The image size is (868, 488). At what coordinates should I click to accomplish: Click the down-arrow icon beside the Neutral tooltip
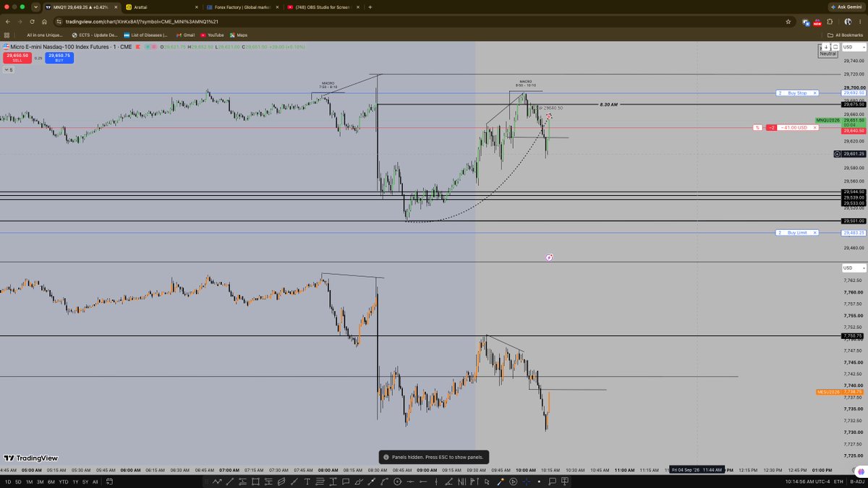pos(826,47)
